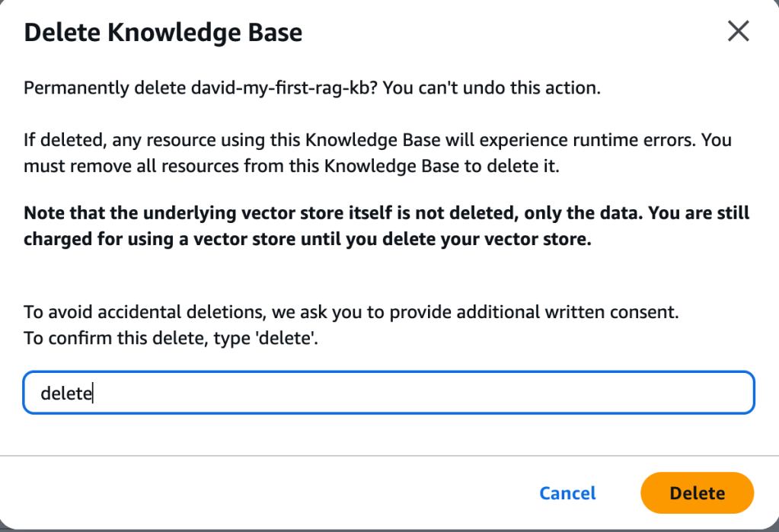This screenshot has height=532, width=779.
Task: Click the 'You can't undo this action' sentence
Action: tap(492, 88)
